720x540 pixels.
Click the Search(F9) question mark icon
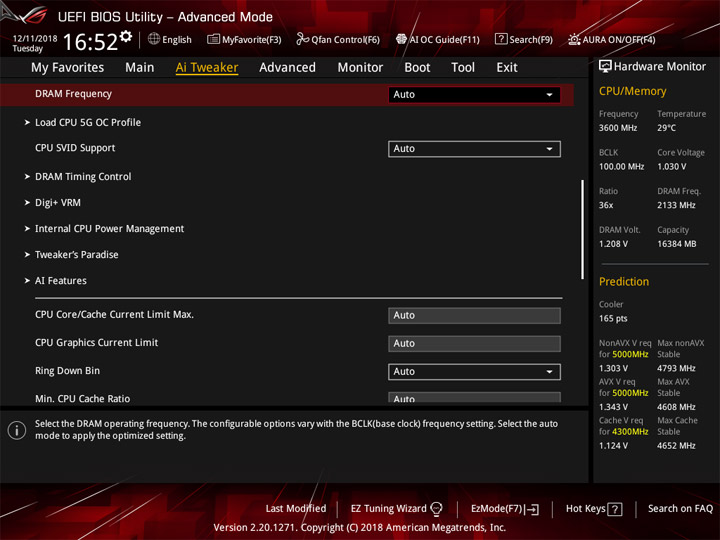tap(501, 39)
